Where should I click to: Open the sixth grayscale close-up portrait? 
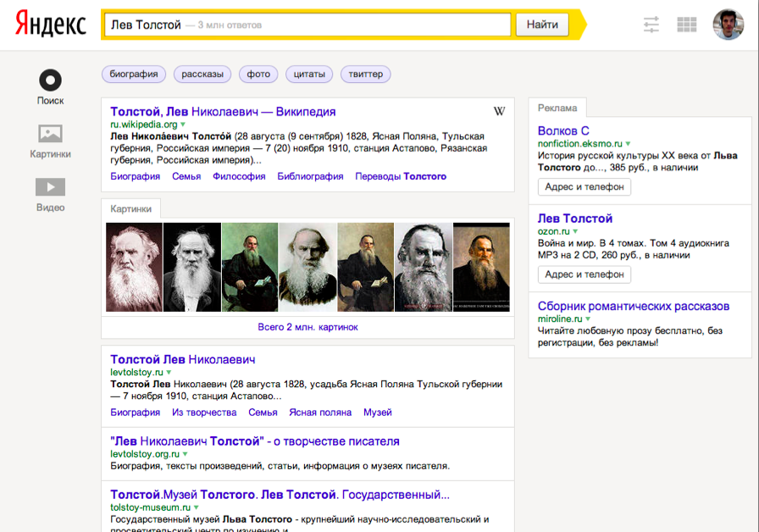[424, 267]
